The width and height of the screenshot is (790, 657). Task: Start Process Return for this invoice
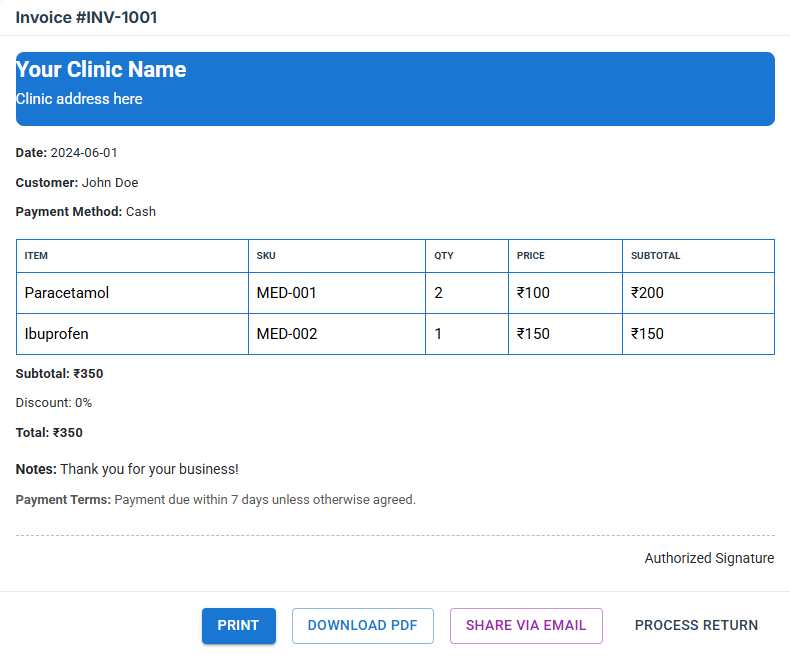pos(696,626)
